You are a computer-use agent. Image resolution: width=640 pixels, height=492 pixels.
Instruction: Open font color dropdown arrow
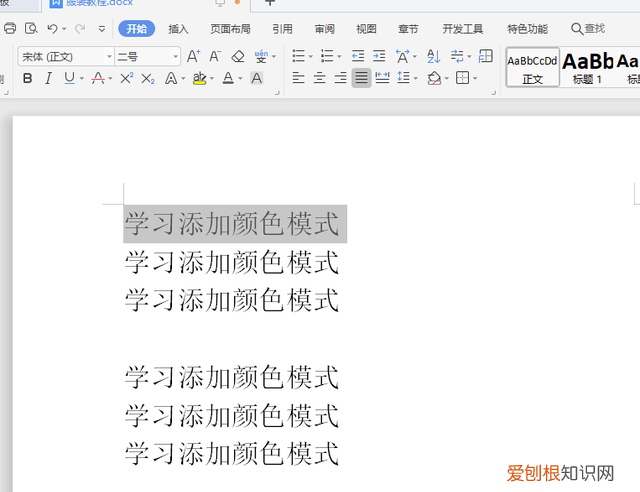click(x=240, y=78)
